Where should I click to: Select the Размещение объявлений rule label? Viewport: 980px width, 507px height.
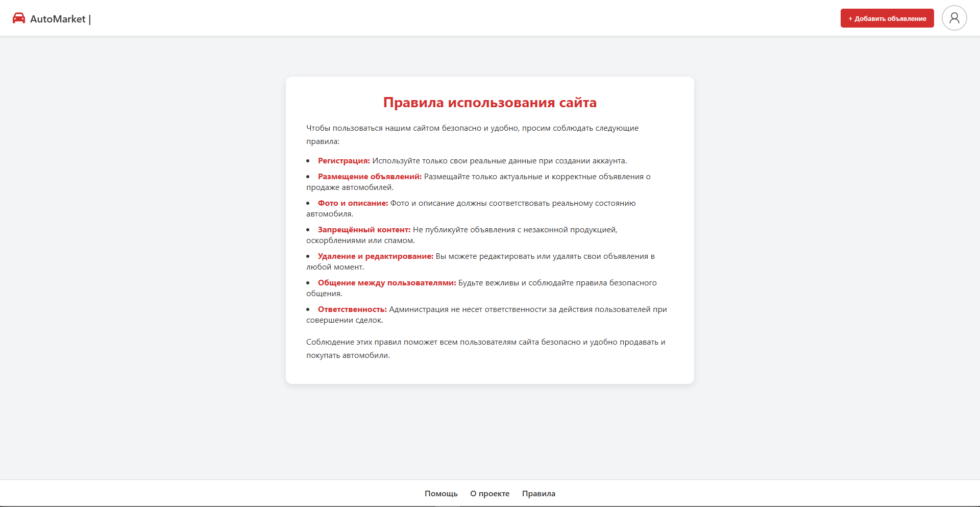[370, 177]
